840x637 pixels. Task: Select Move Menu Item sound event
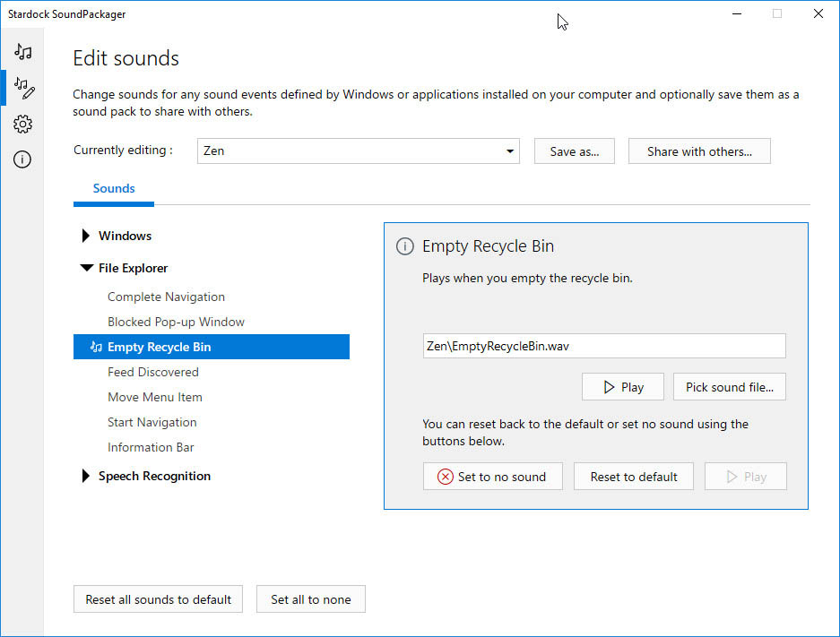[155, 397]
